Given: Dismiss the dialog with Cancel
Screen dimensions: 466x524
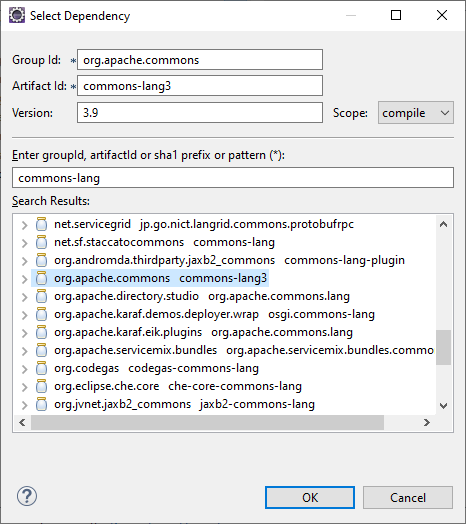Looking at the screenshot, I should (408, 498).
